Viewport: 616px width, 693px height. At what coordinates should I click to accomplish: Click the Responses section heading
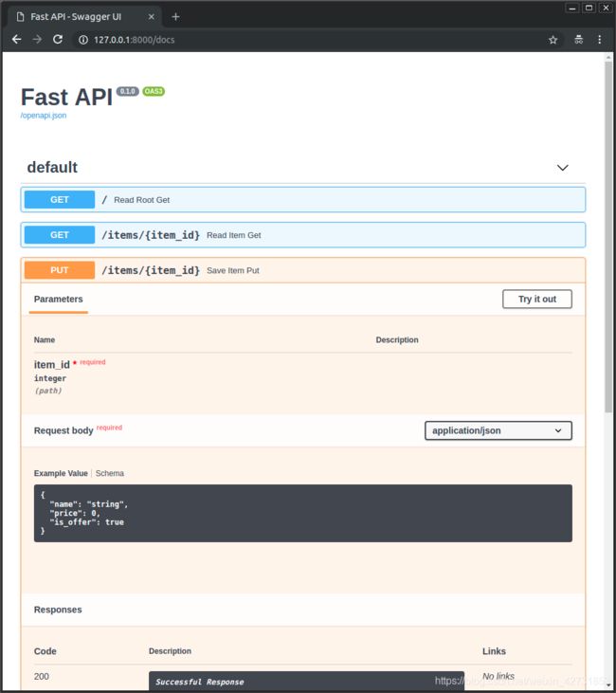point(58,610)
